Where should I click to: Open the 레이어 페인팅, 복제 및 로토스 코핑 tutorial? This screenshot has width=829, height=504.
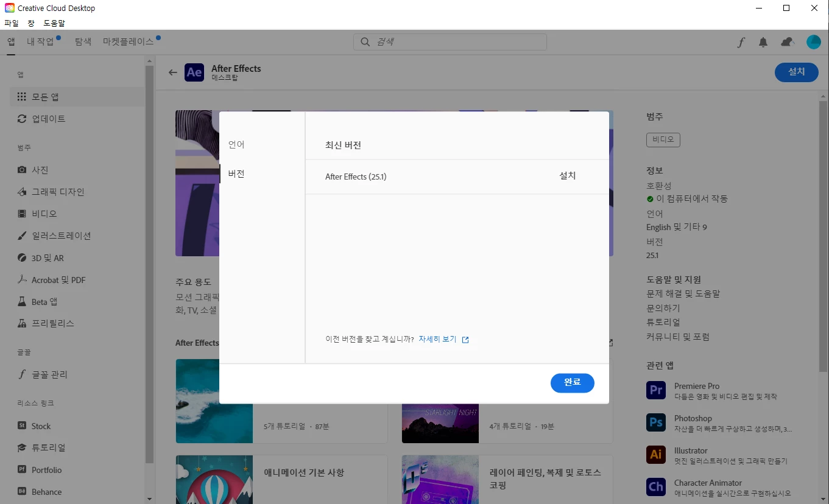click(507, 480)
